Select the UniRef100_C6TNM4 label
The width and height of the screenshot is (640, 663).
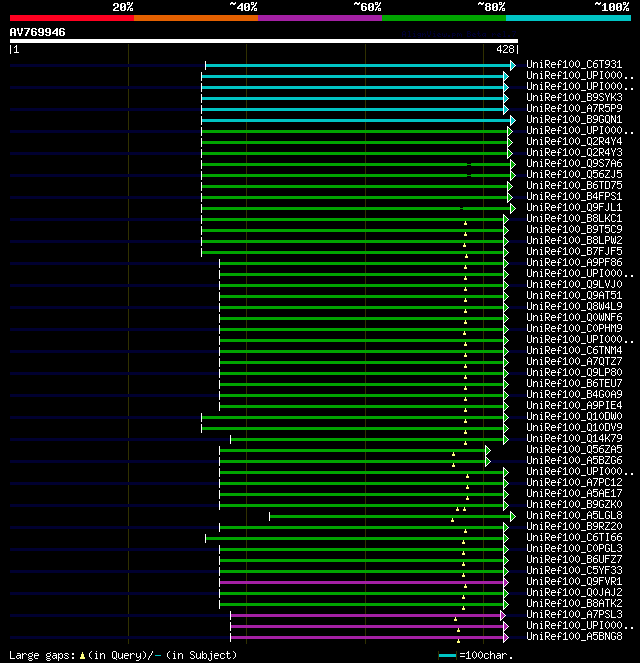pyautogui.click(x=574, y=350)
